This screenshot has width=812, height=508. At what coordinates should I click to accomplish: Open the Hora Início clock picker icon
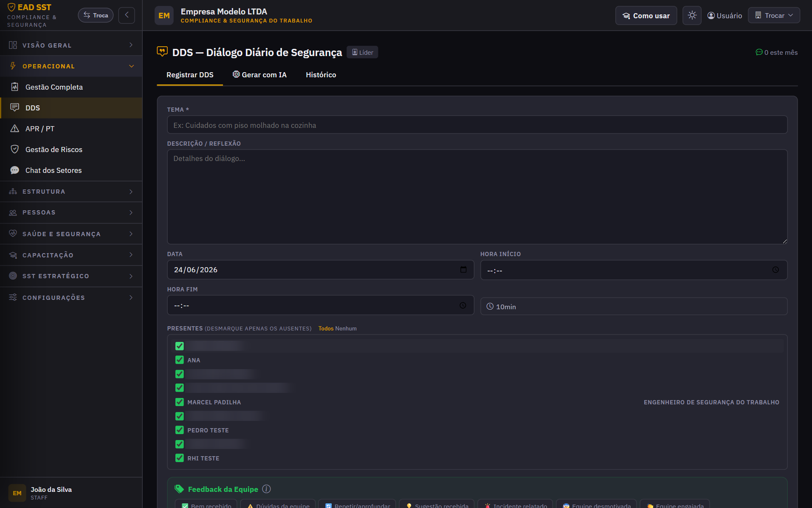click(x=775, y=270)
